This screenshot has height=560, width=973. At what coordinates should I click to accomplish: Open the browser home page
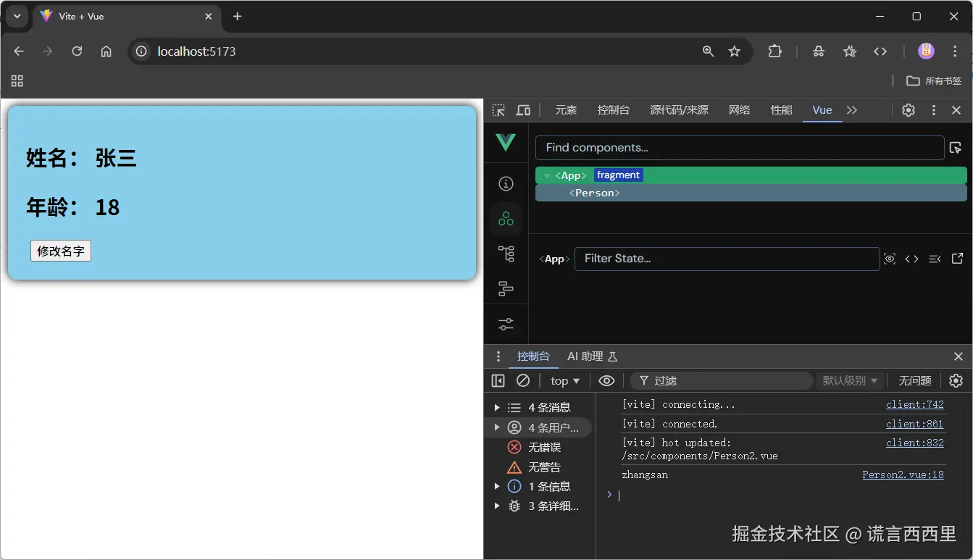click(106, 51)
